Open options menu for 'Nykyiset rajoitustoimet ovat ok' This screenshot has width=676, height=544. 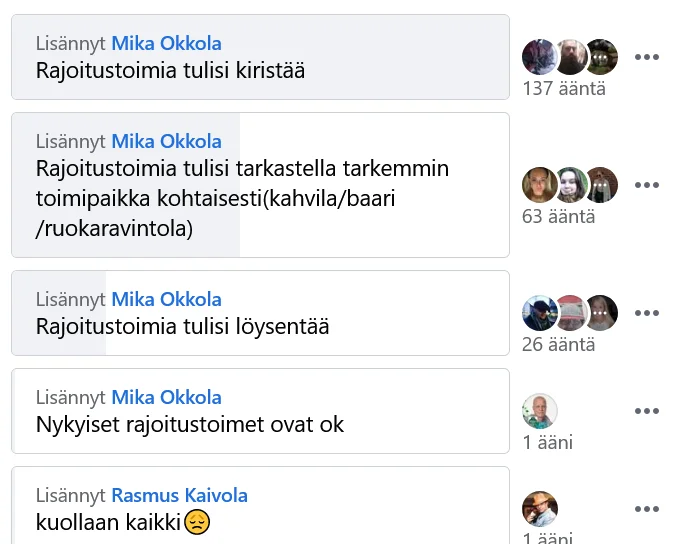coord(647,411)
